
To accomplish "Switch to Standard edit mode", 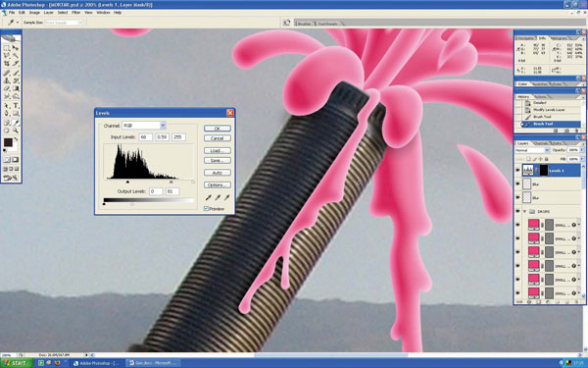I will click(x=7, y=160).
